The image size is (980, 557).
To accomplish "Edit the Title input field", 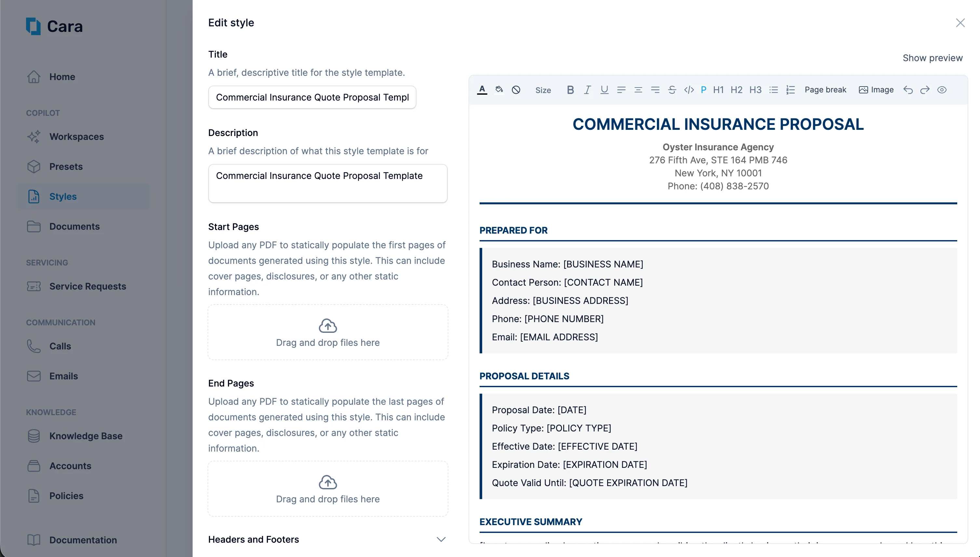I will tap(312, 97).
